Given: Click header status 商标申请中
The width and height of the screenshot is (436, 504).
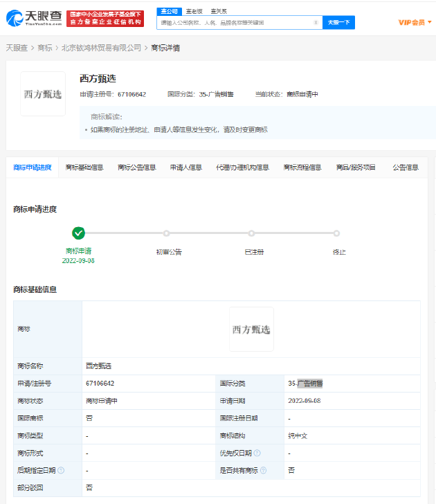Looking at the screenshot, I should 302,94.
